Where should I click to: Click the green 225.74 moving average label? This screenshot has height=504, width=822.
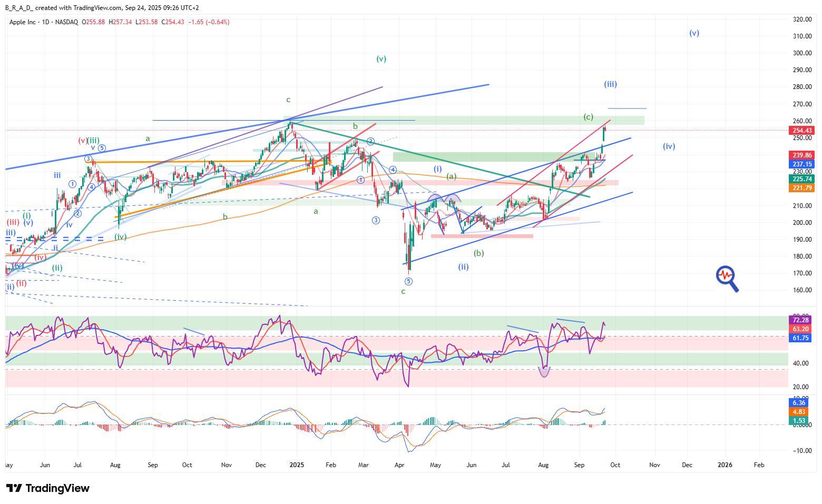click(x=801, y=179)
